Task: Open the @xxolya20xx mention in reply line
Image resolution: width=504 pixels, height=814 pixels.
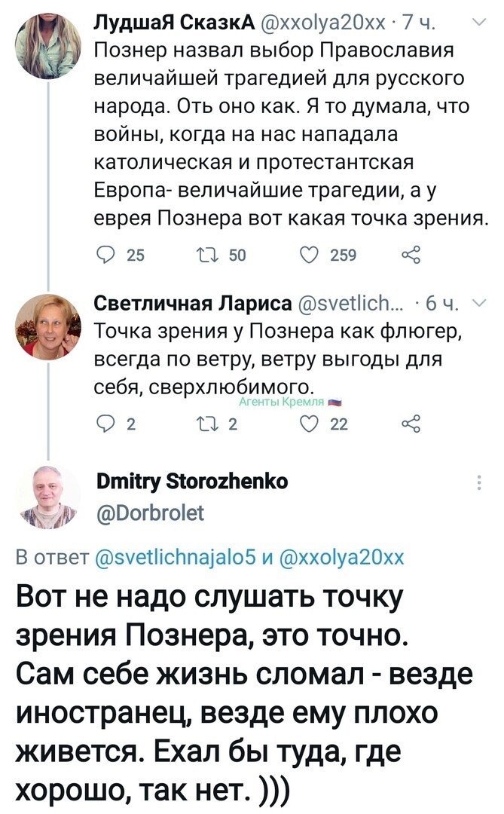Action: coord(342,557)
